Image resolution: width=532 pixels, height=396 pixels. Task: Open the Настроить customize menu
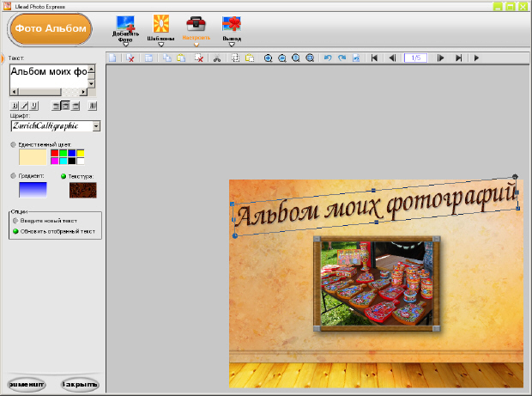(196, 31)
